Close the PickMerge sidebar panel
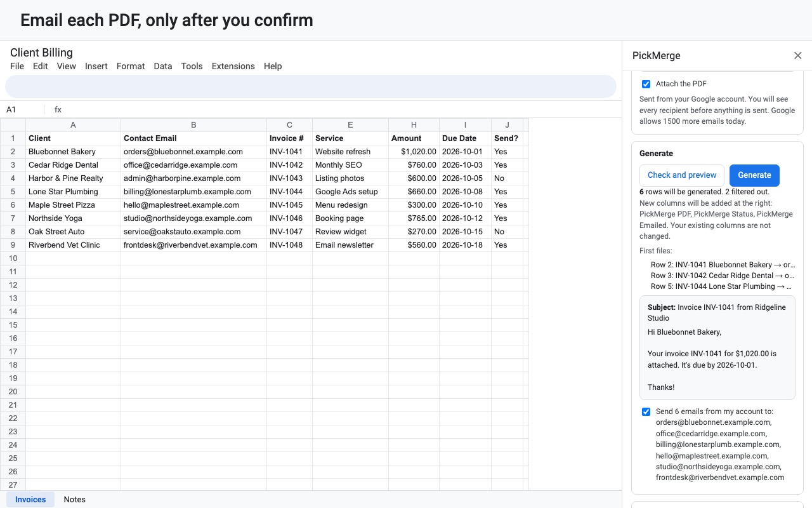Viewport: 812px width, 508px height. pos(798,56)
